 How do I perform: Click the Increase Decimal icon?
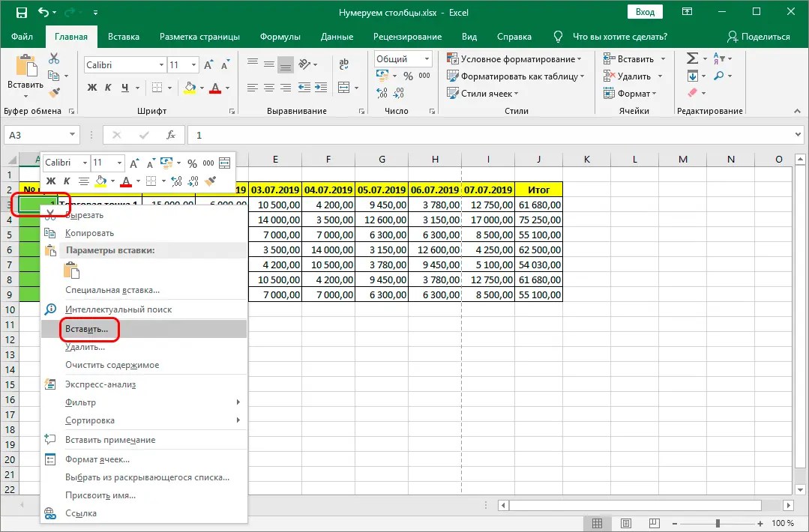(x=382, y=94)
